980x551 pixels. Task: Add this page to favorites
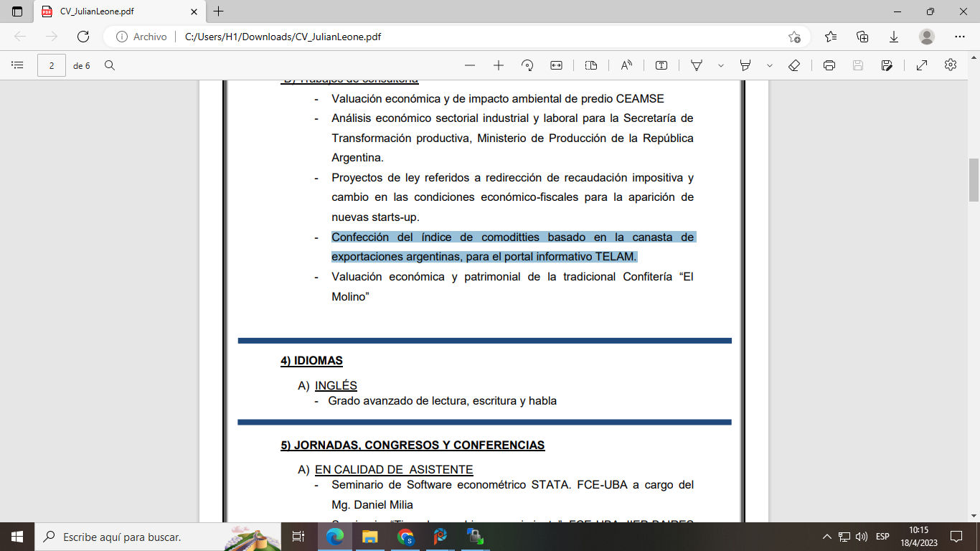[x=794, y=37]
